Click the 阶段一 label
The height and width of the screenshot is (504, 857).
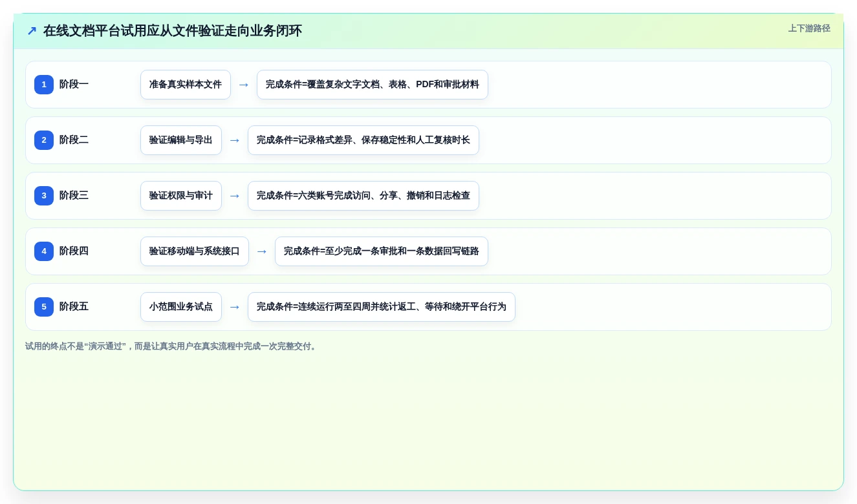74,85
